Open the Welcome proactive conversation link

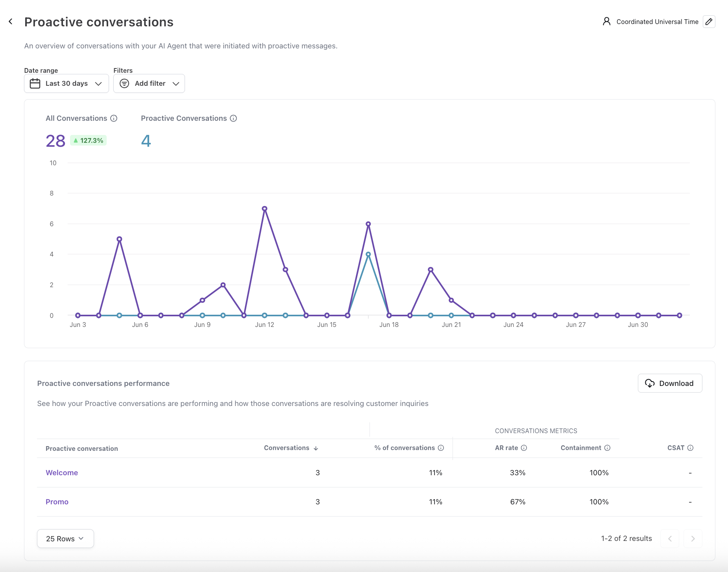pos(62,473)
